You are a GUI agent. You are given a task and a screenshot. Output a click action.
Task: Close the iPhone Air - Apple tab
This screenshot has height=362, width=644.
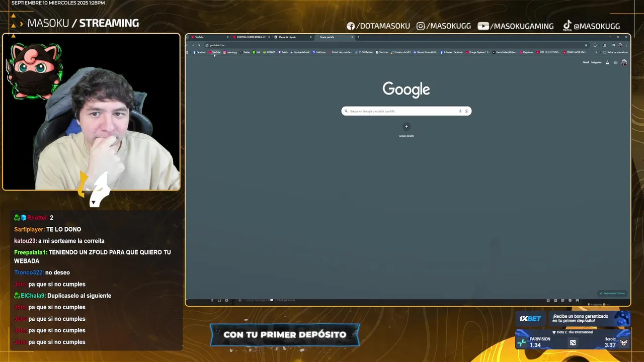[311, 37]
